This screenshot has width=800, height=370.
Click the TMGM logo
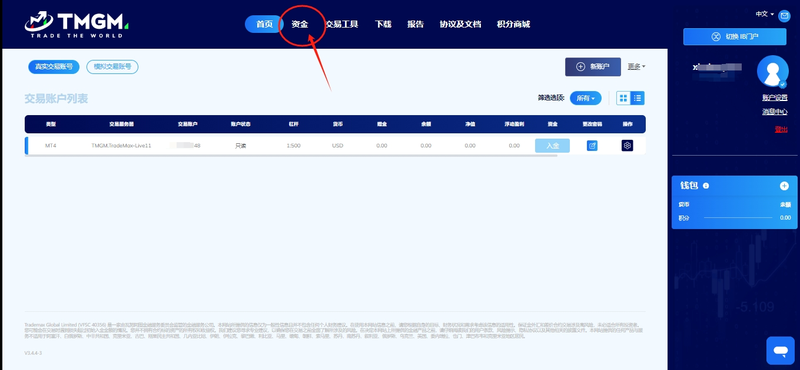(x=77, y=24)
